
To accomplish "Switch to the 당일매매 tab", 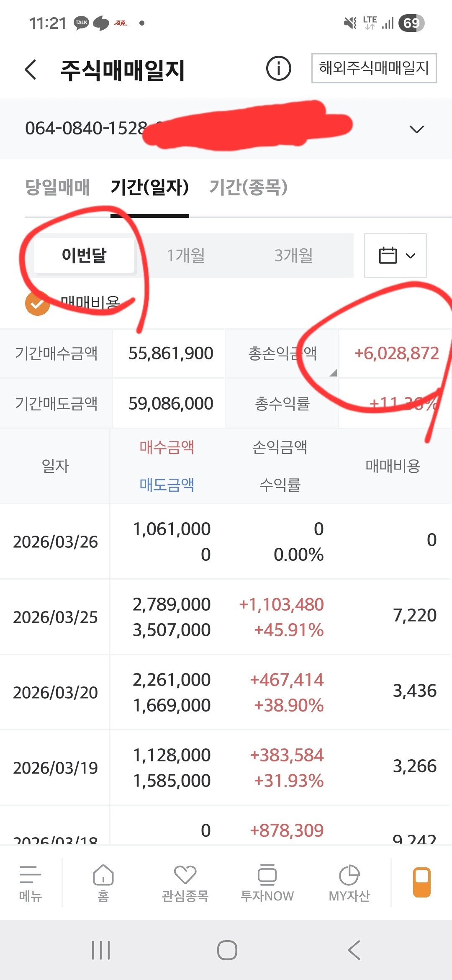I will pyautogui.click(x=58, y=187).
